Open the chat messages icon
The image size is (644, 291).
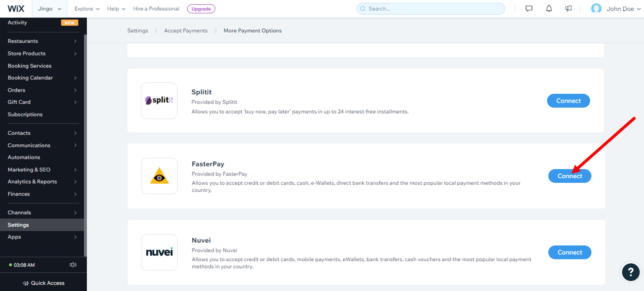(529, 9)
